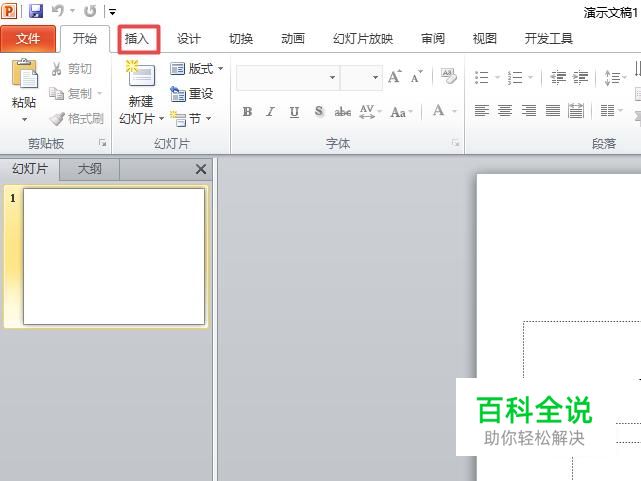Toggle align text right
Image resolution: width=641 pixels, height=481 pixels.
(x=529, y=110)
